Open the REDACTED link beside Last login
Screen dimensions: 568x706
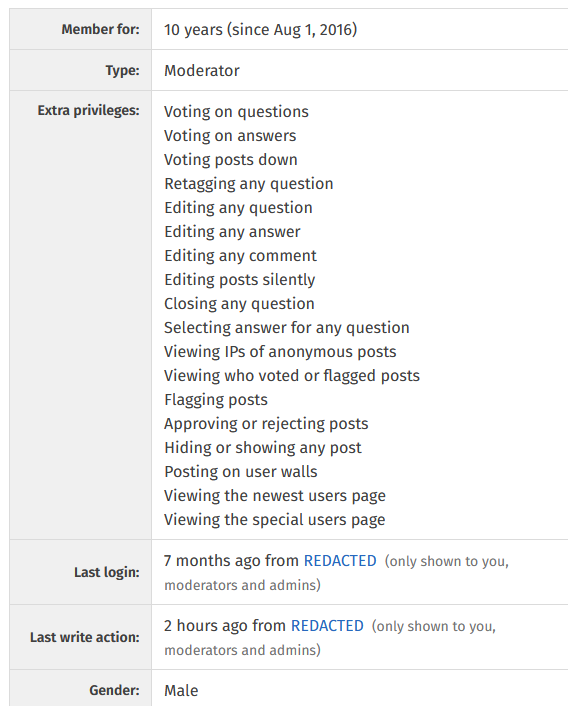tap(340, 561)
